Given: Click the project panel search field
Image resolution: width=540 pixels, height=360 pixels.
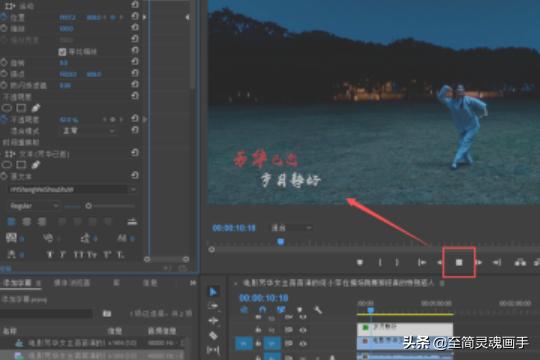Looking at the screenshot, I should coord(46,313).
